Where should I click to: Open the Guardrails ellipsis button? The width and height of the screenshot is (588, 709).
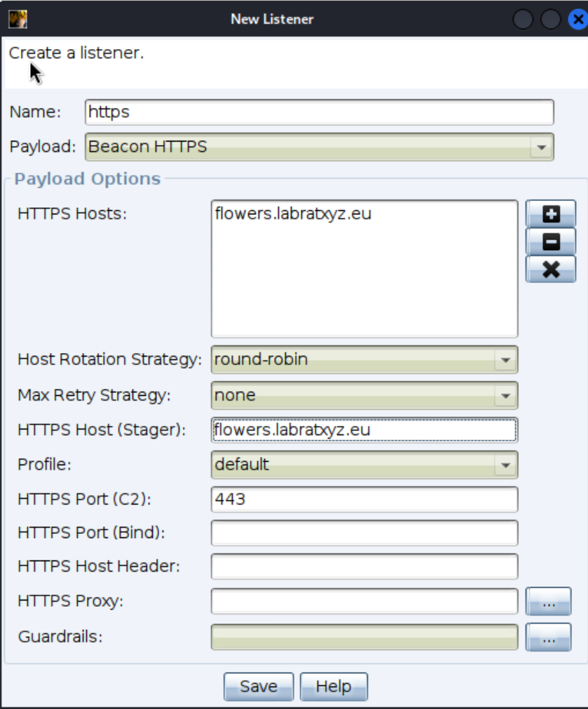549,637
